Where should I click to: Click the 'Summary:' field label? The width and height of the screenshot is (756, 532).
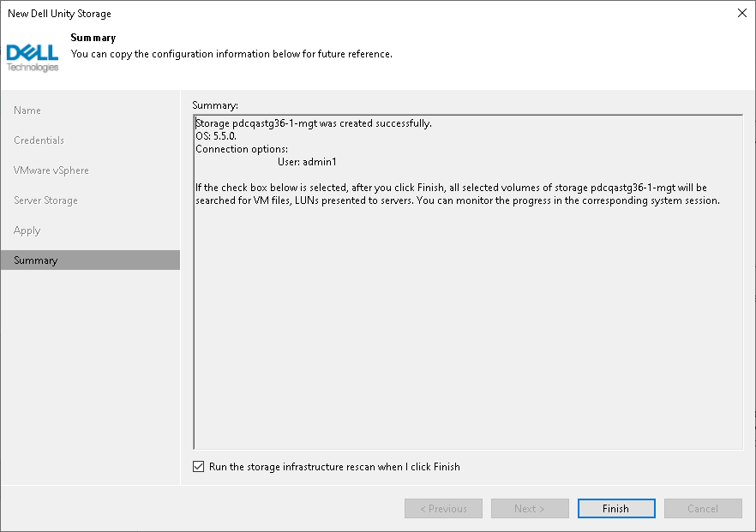click(x=215, y=105)
